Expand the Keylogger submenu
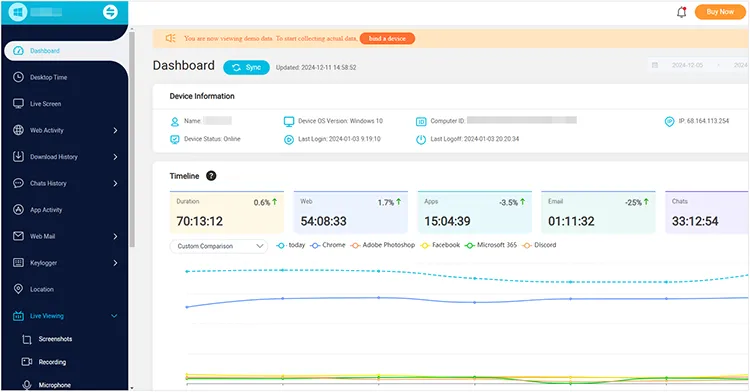Image resolution: width=750 pixels, height=392 pixels. click(x=115, y=263)
